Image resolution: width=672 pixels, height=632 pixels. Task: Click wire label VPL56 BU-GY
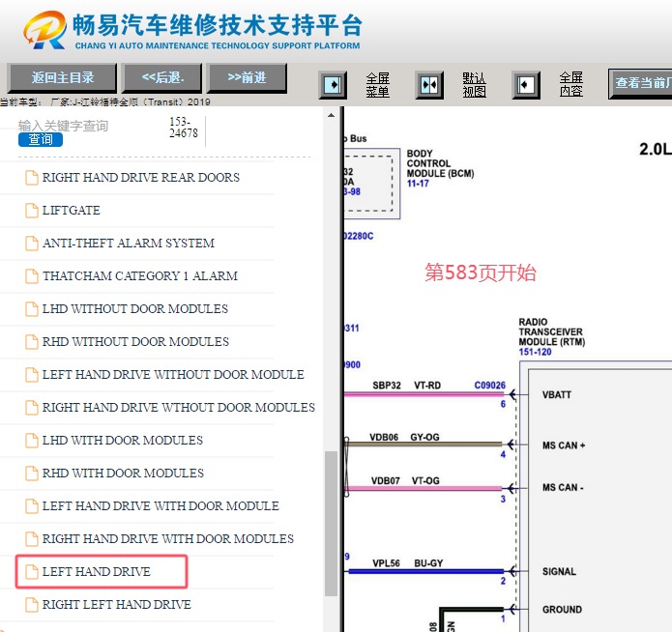[407, 563]
